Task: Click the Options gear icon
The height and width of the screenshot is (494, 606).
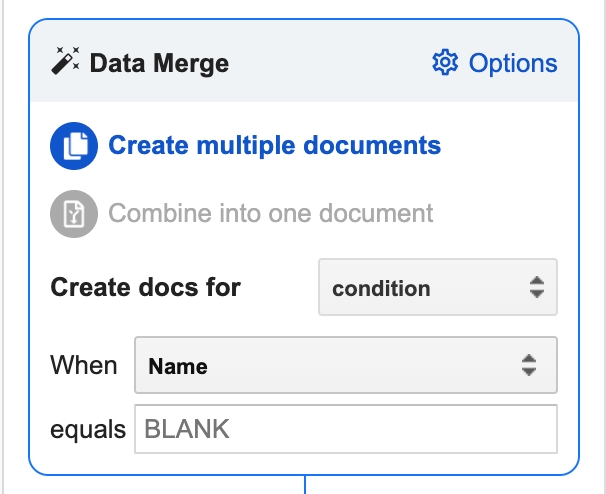Action: point(443,63)
